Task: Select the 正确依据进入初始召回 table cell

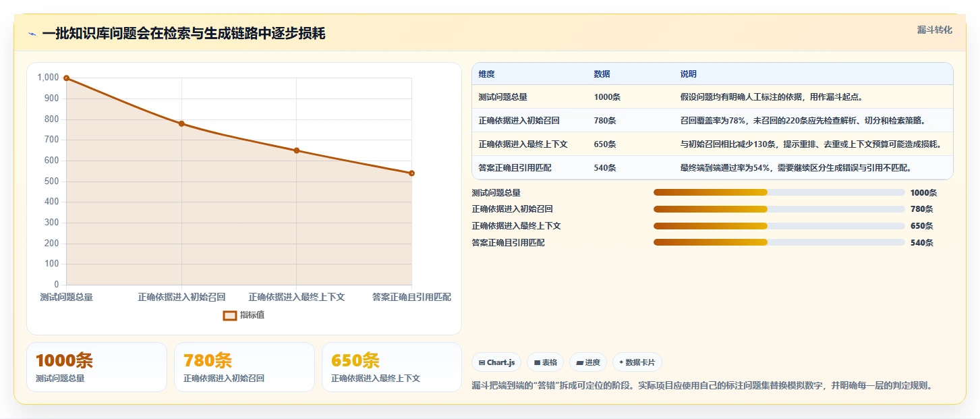Action: pos(519,121)
